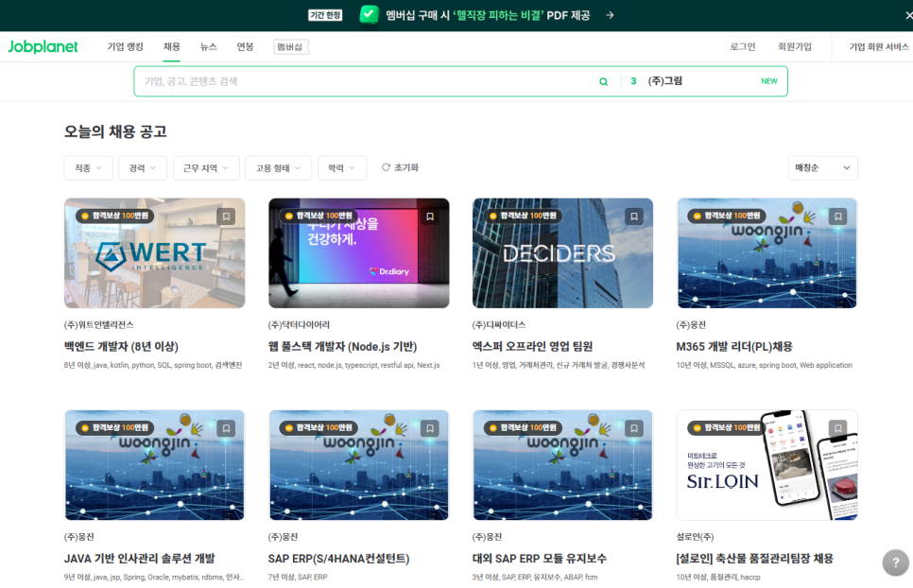
Task: Bookmark the 웹 풀스택 개발자 job
Action: (x=430, y=216)
